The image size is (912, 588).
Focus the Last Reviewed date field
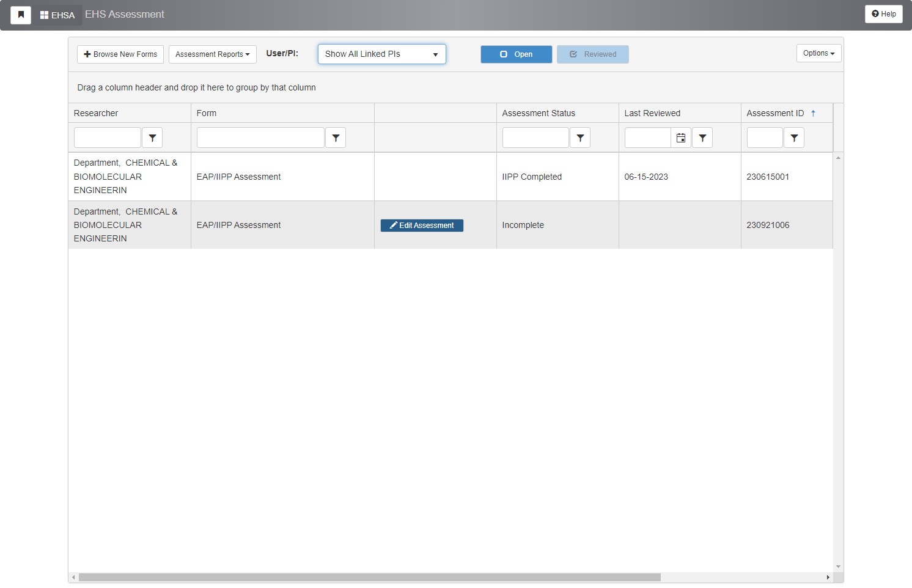click(648, 138)
